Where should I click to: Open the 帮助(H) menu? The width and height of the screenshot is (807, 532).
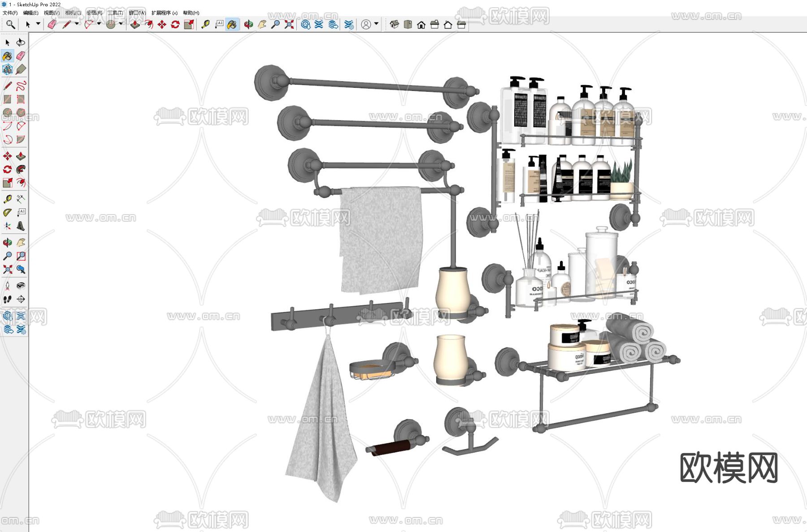pyautogui.click(x=191, y=13)
